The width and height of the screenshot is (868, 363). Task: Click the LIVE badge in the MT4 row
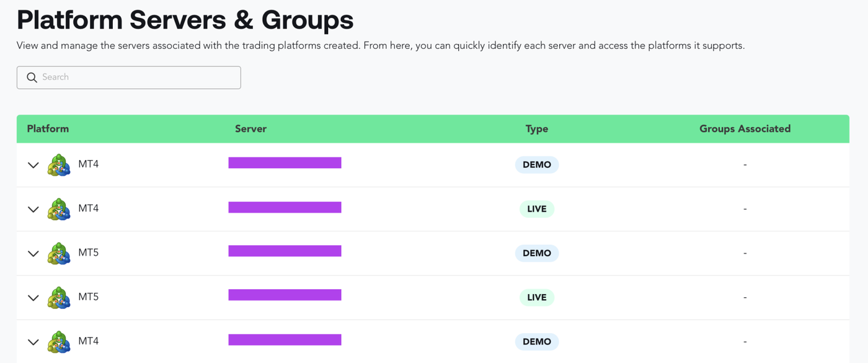point(537,209)
